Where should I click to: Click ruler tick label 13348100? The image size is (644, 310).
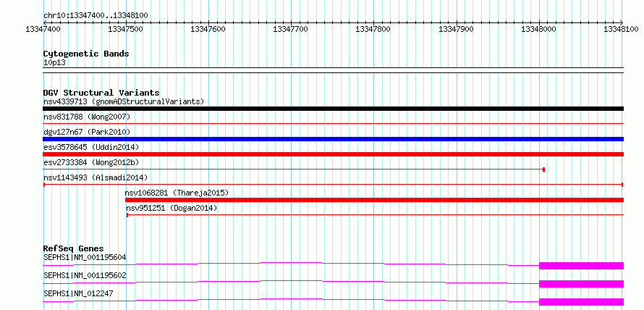pos(622,29)
